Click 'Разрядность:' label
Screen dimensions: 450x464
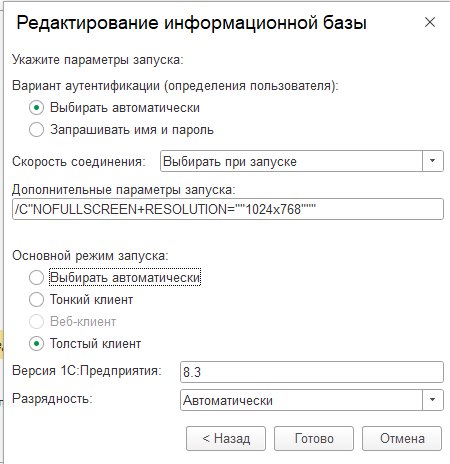pyautogui.click(x=52, y=398)
